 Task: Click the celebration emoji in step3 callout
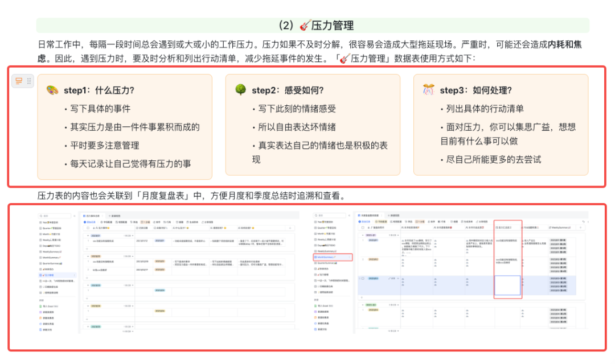click(428, 90)
